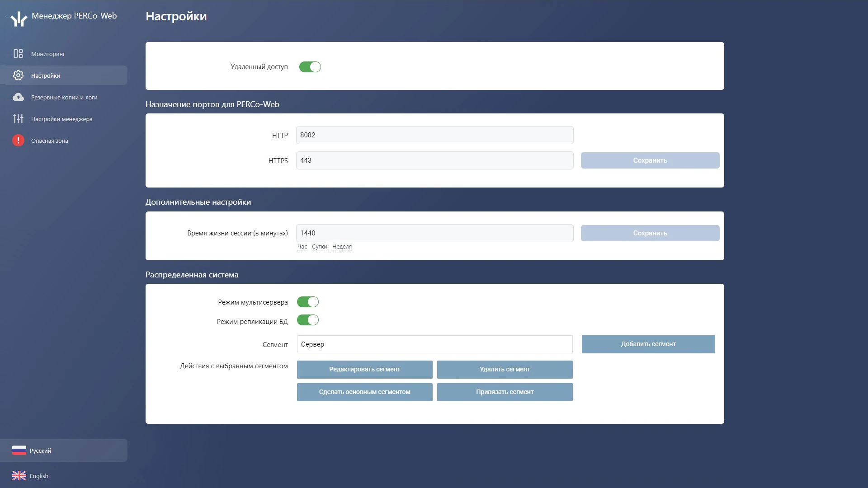
Task: Click the Добавить сегмент button
Action: [x=648, y=344]
